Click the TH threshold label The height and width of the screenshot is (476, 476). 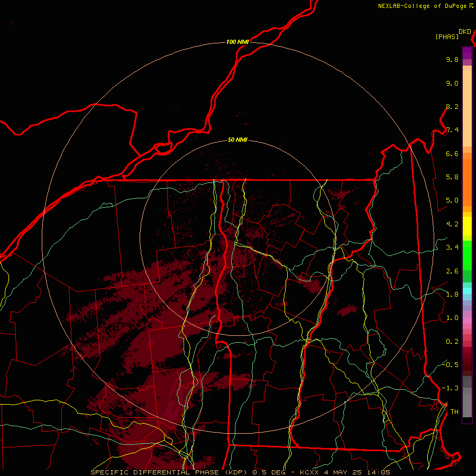(x=454, y=412)
